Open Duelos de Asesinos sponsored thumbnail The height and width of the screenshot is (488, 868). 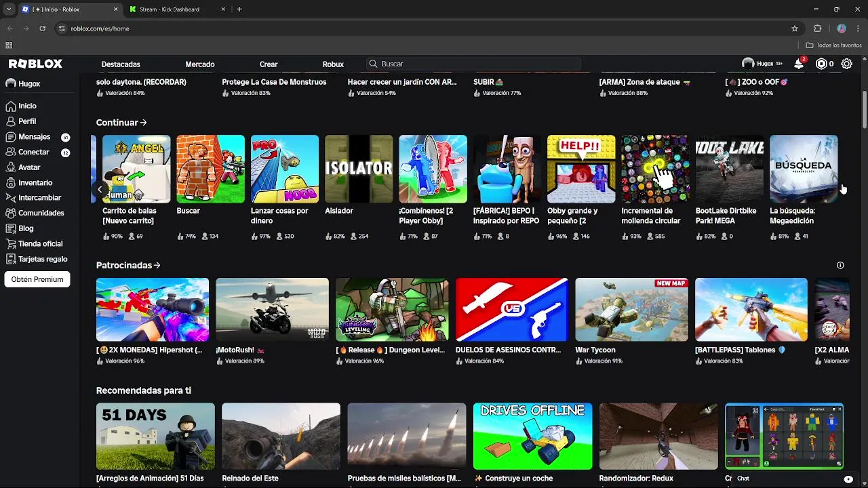[x=512, y=310]
